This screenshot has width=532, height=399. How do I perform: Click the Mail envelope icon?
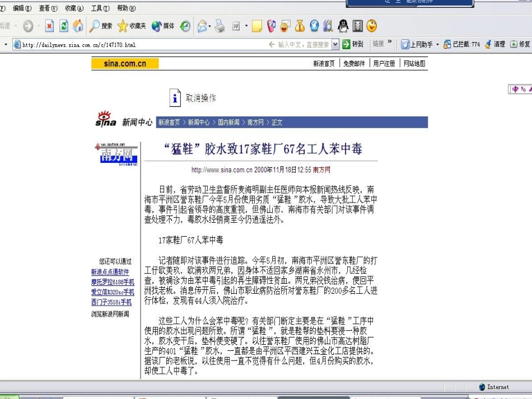[202, 26]
